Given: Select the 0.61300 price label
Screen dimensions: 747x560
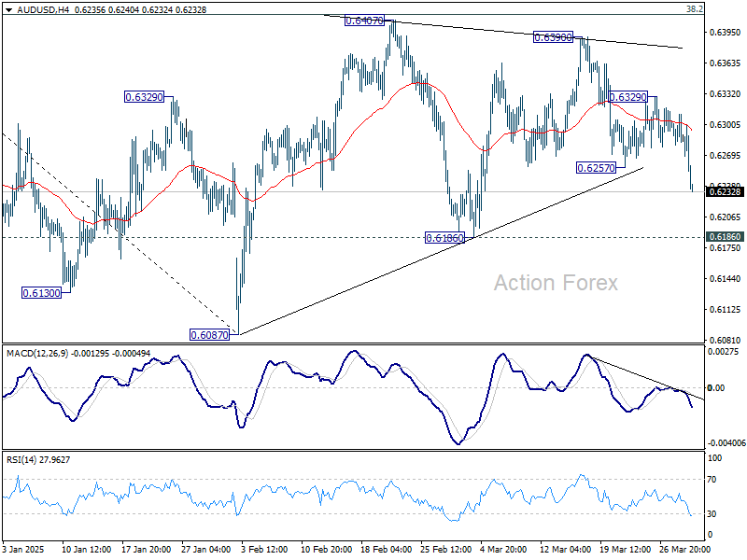Looking at the screenshot, I should tap(42, 293).
